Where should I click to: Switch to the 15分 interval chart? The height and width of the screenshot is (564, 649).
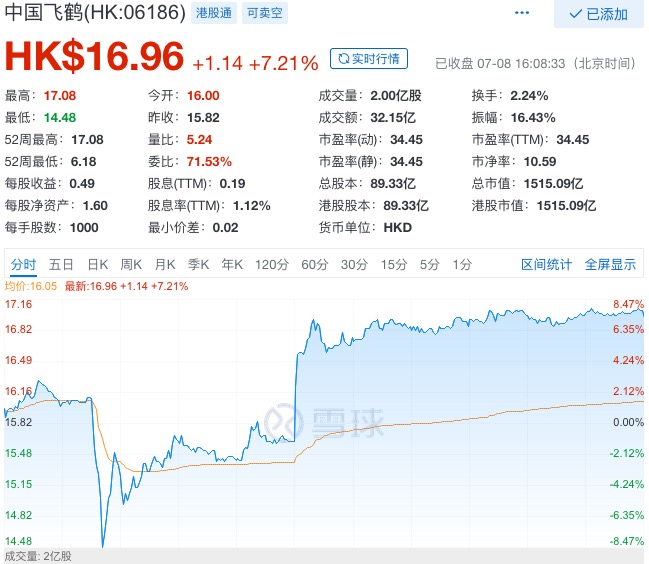[x=393, y=264]
